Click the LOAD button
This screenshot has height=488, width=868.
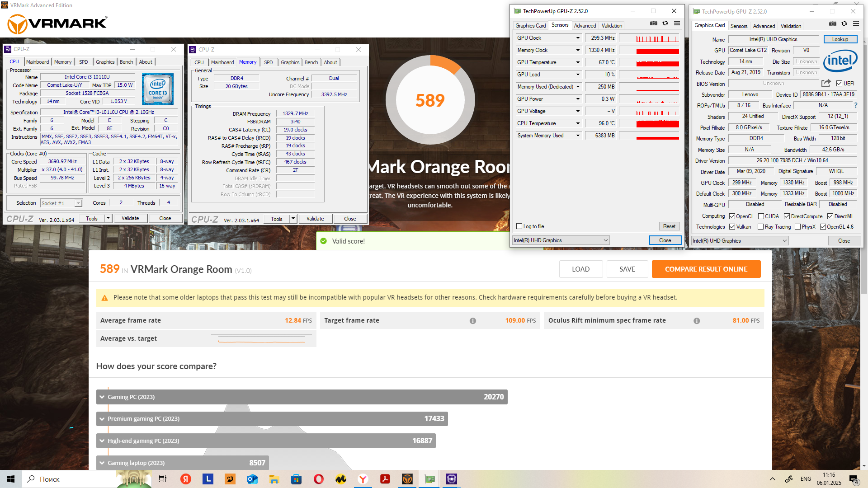[x=580, y=269]
